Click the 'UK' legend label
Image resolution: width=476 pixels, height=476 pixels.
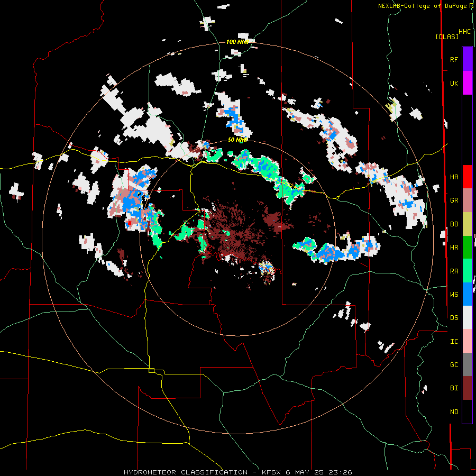454,84
